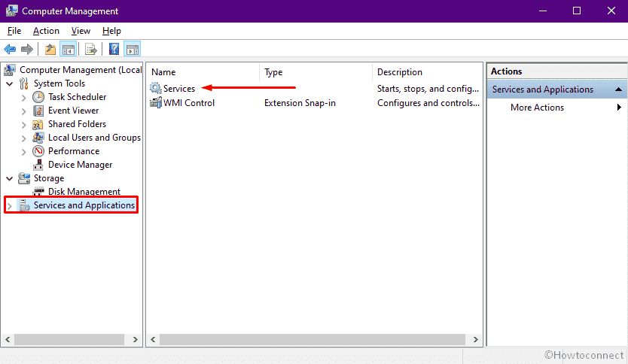The height and width of the screenshot is (364, 628).
Task: Select Shared Folders in the tree
Action: tap(77, 124)
